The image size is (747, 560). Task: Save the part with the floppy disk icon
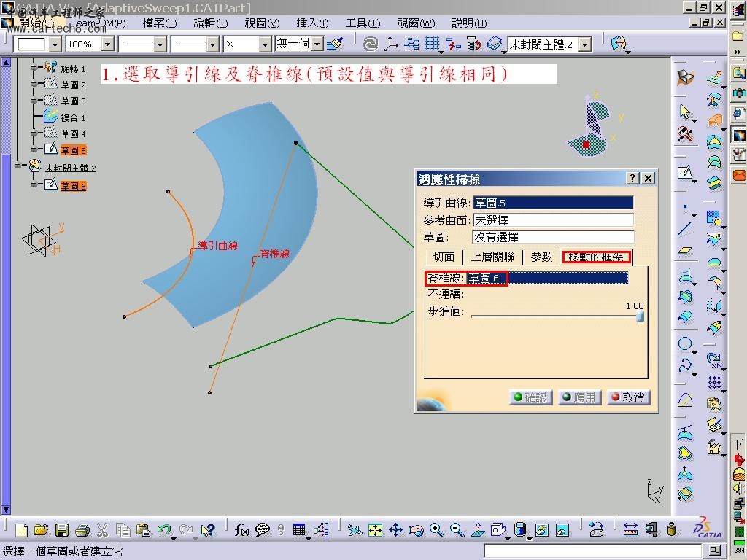click(62, 530)
